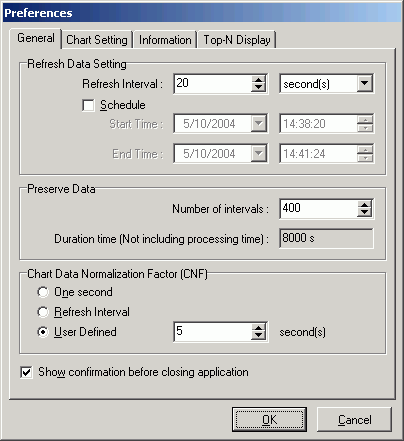This screenshot has width=404, height=441.
Task: Uncheck Show confirmation before closing application
Action: point(26,372)
